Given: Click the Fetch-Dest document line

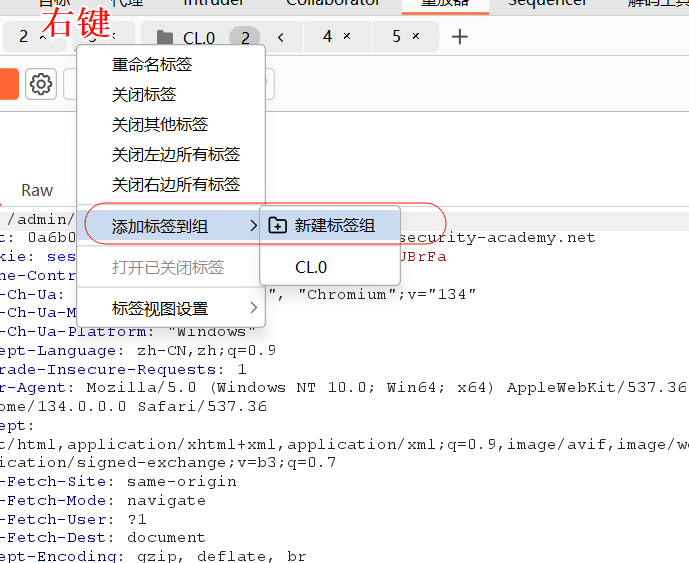Looking at the screenshot, I should tap(103, 538).
